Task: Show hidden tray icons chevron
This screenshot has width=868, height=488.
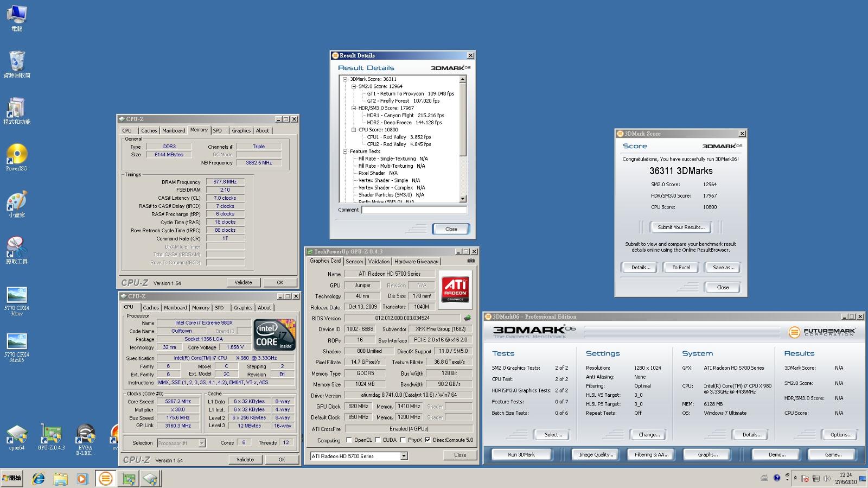Action: [795, 478]
